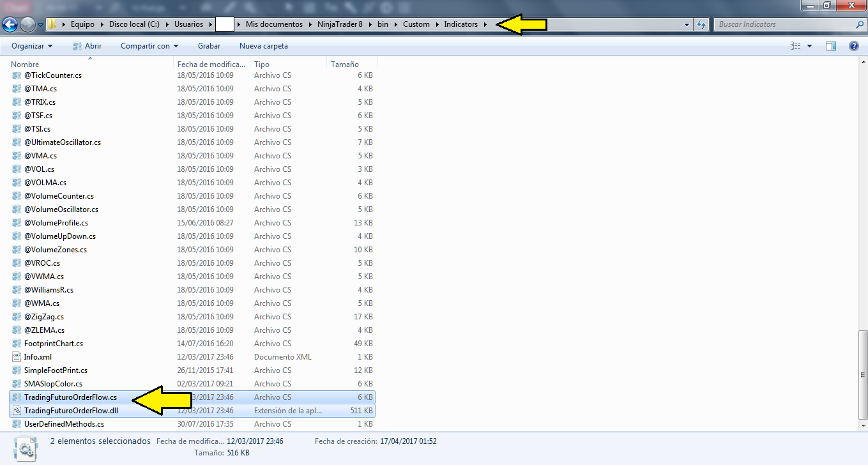
Task: Select Equipo in the address breadcrumb
Action: click(82, 24)
